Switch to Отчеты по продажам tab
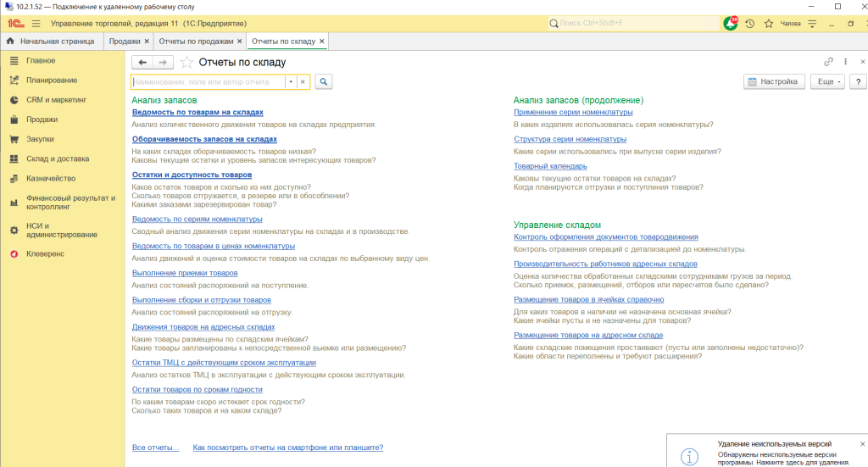 click(x=196, y=41)
